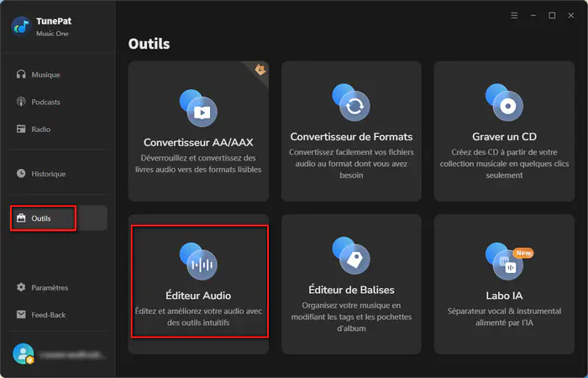Screen dimensions: 588x378
Task: View the Historique page
Action: coord(59,173)
